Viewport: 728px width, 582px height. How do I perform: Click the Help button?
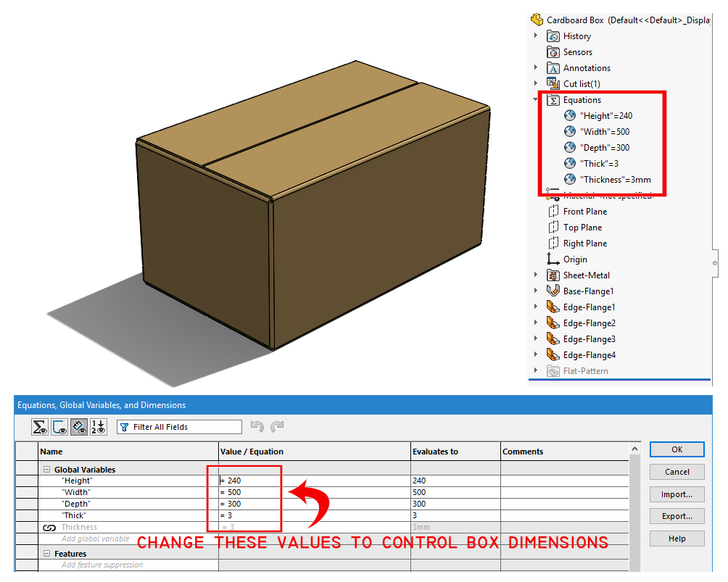pos(677,539)
